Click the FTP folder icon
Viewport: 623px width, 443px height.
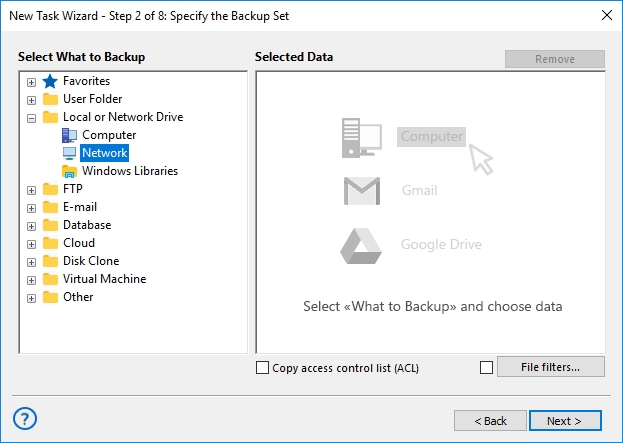(x=50, y=189)
